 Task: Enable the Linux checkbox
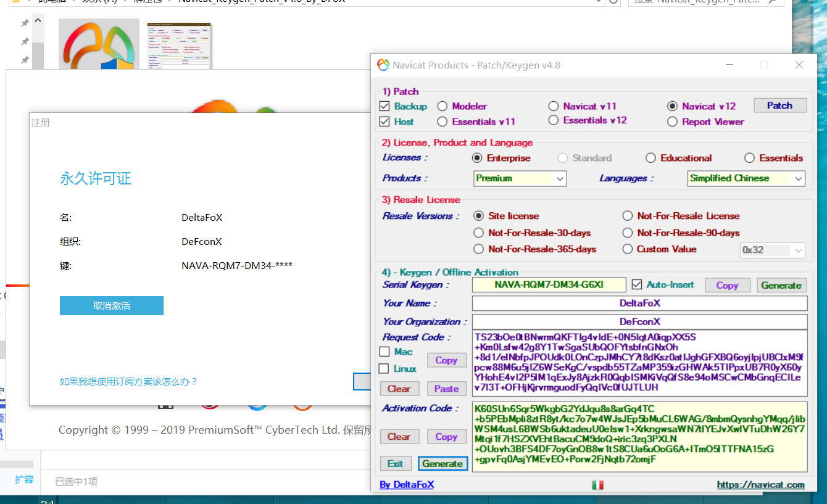pos(384,368)
